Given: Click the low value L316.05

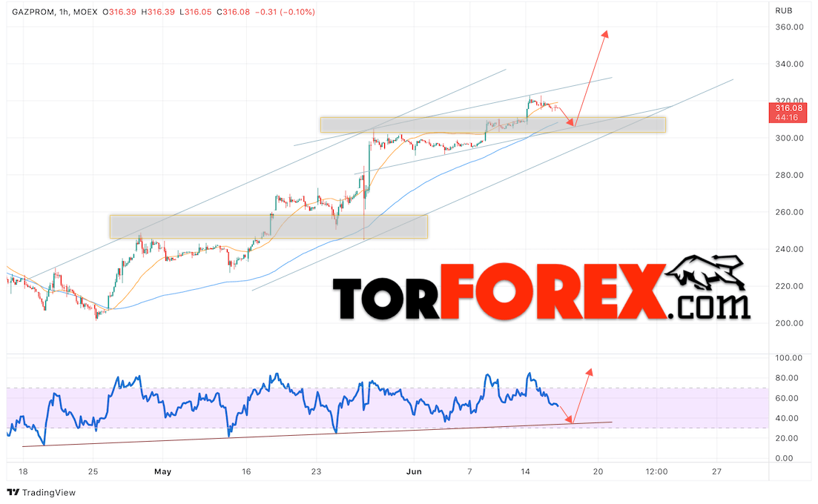Looking at the screenshot, I should [195, 12].
